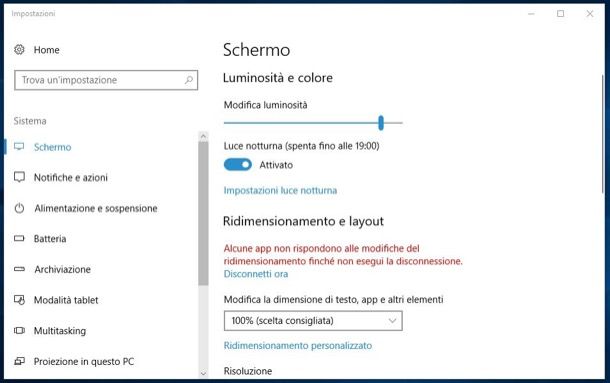The height and width of the screenshot is (383, 610).
Task: Click Proiezione in questo PC icon
Action: coord(19,361)
